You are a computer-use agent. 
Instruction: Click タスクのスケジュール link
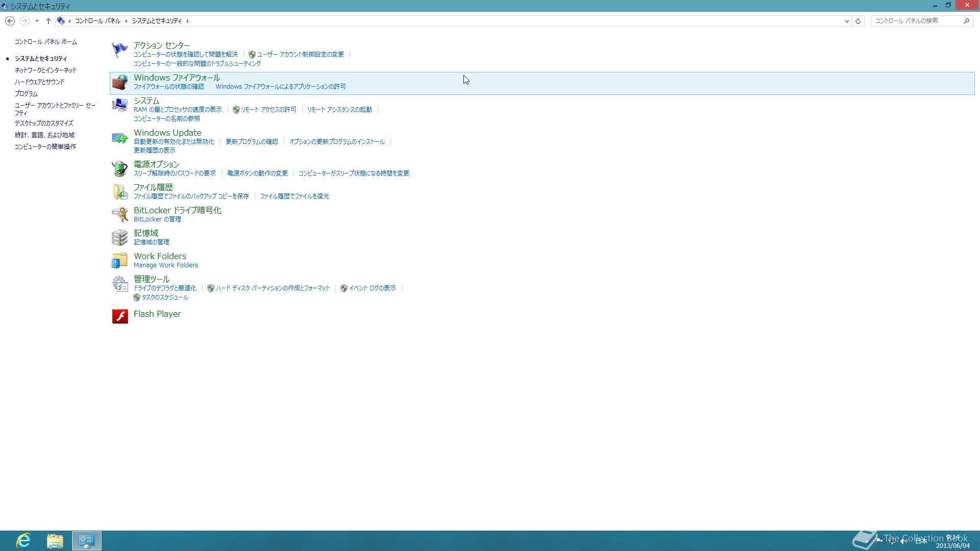(165, 297)
